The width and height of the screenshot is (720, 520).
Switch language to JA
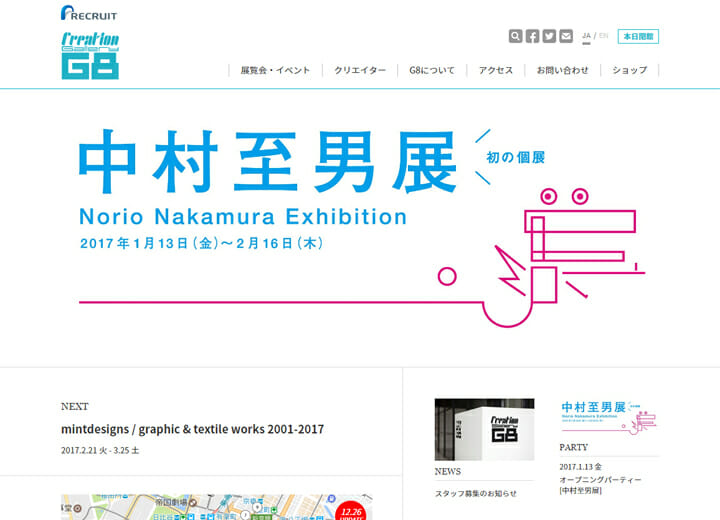coord(586,36)
